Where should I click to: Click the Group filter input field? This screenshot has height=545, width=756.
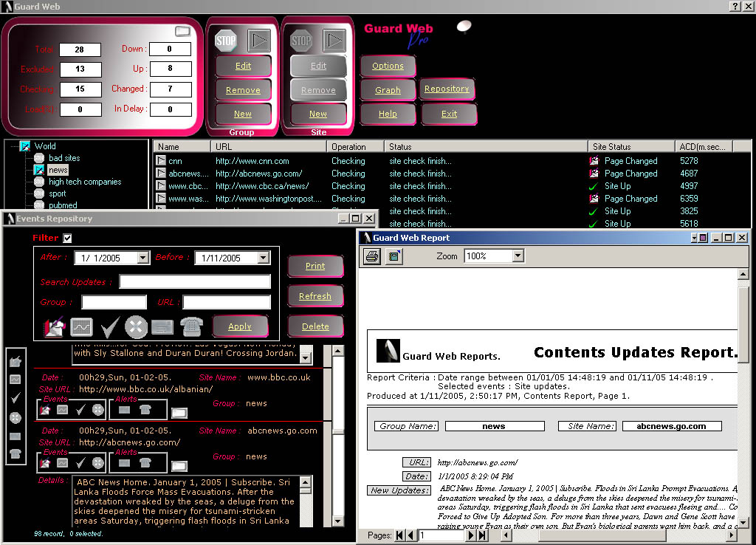114,302
